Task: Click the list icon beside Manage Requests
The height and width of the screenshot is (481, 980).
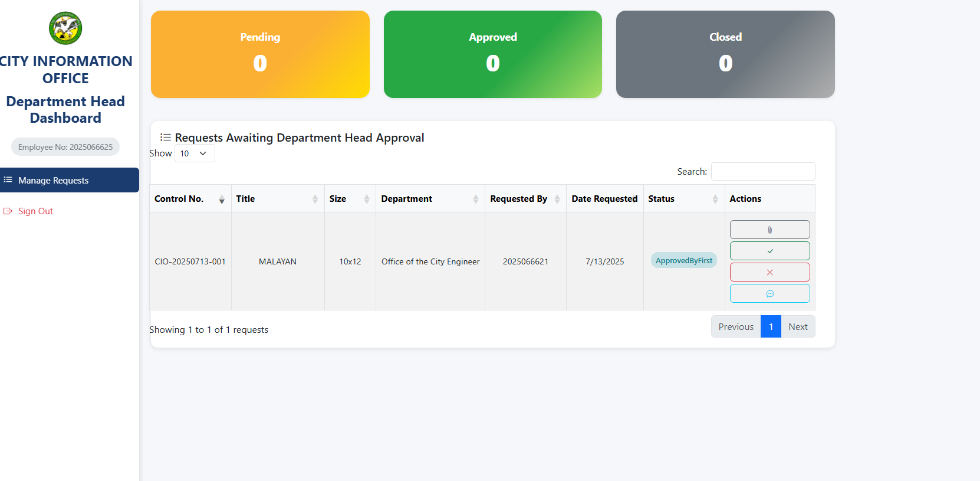Action: pyautogui.click(x=8, y=180)
